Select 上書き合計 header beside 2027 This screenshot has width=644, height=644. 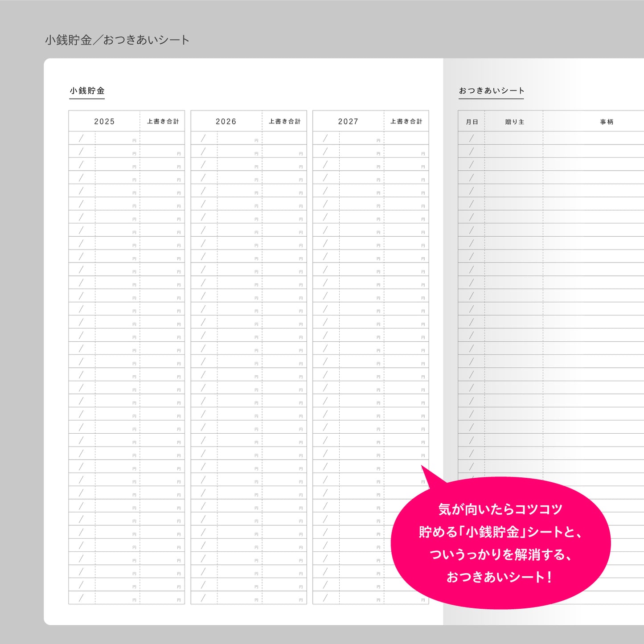click(x=406, y=121)
